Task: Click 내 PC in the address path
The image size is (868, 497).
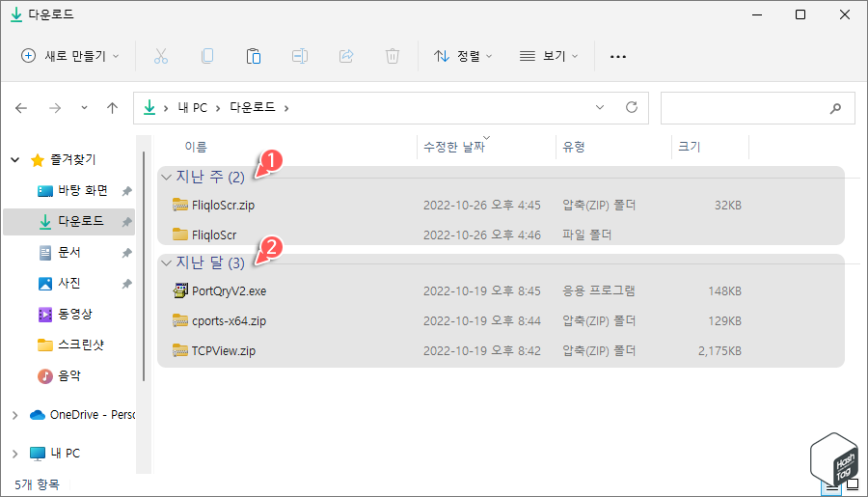Action: click(x=193, y=107)
